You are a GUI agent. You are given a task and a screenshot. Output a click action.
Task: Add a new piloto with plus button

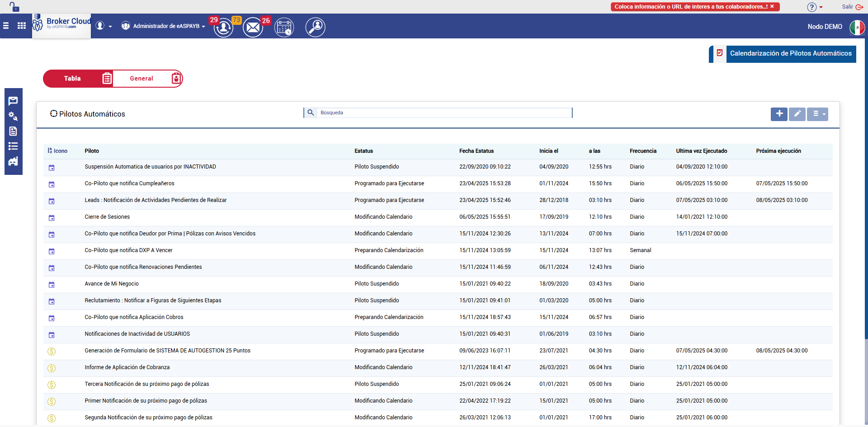pos(779,114)
